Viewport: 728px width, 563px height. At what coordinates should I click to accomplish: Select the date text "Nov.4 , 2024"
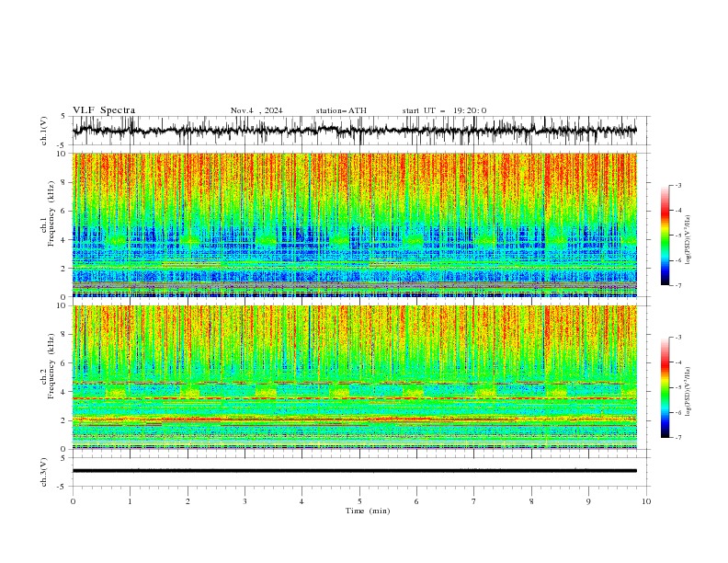click(256, 110)
